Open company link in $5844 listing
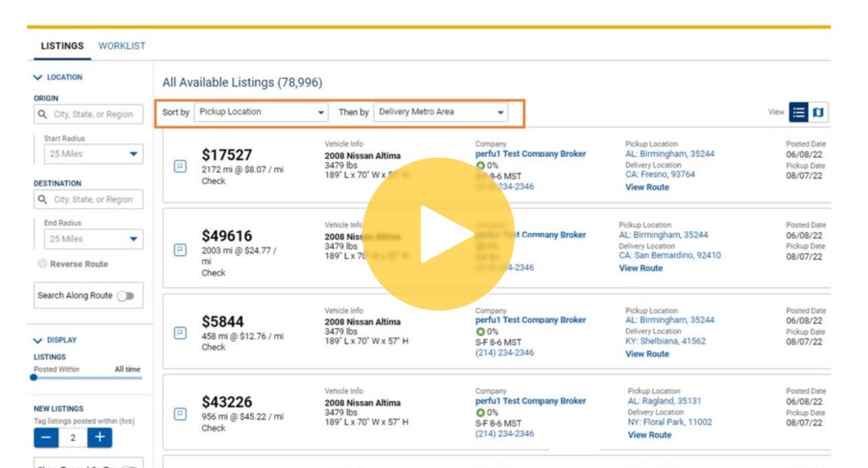The height and width of the screenshot is (468, 868). click(531, 320)
